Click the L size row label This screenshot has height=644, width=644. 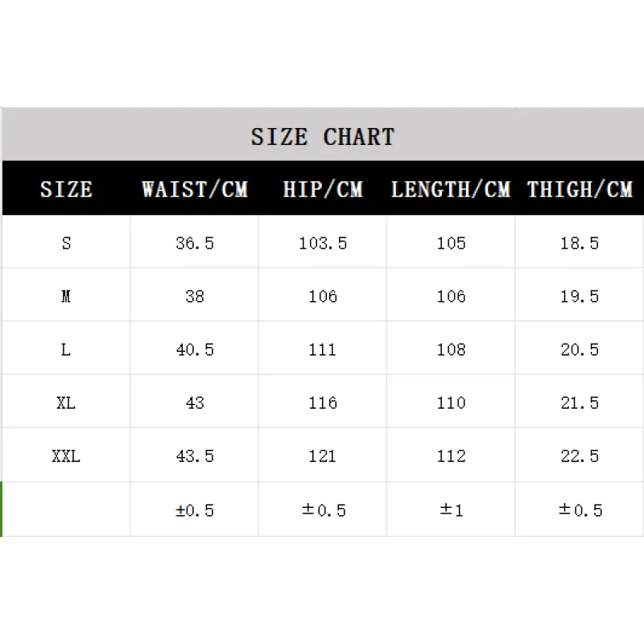click(66, 349)
